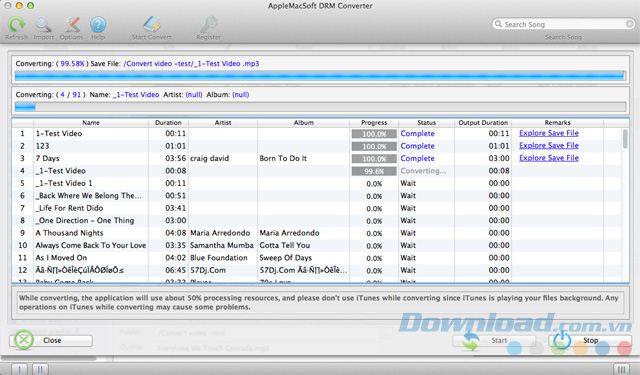Image resolution: width=640 pixels, height=375 pixels.
Task: Select '_One Direction - One Thing' row
Action: [x=316, y=220]
